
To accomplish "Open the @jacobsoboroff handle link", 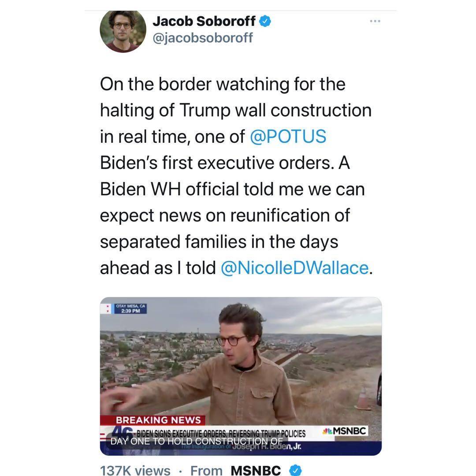I will click(202, 38).
